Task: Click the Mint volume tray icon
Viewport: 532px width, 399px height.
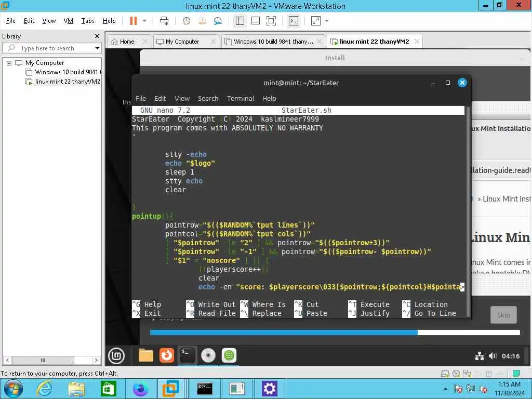Action: pyautogui.click(x=493, y=356)
